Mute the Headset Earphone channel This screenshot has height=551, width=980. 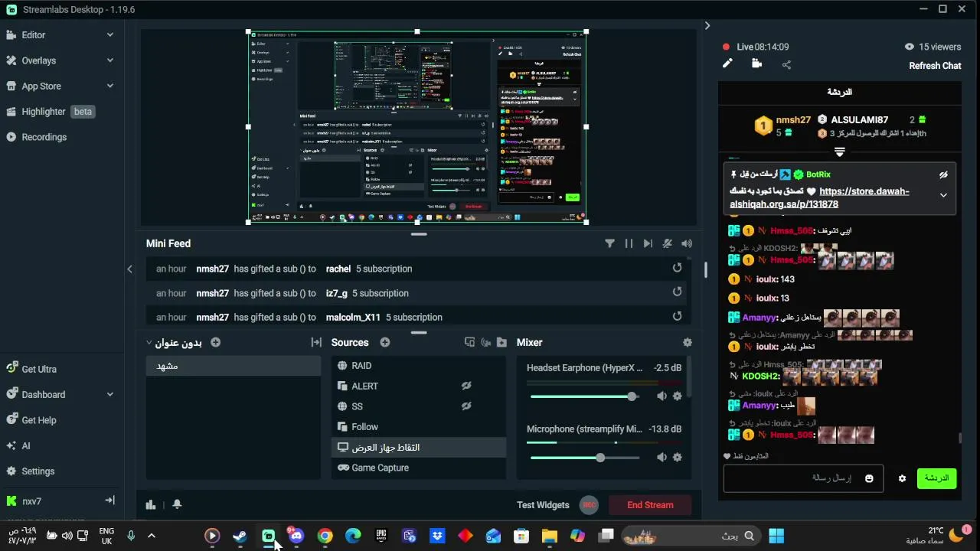661,396
